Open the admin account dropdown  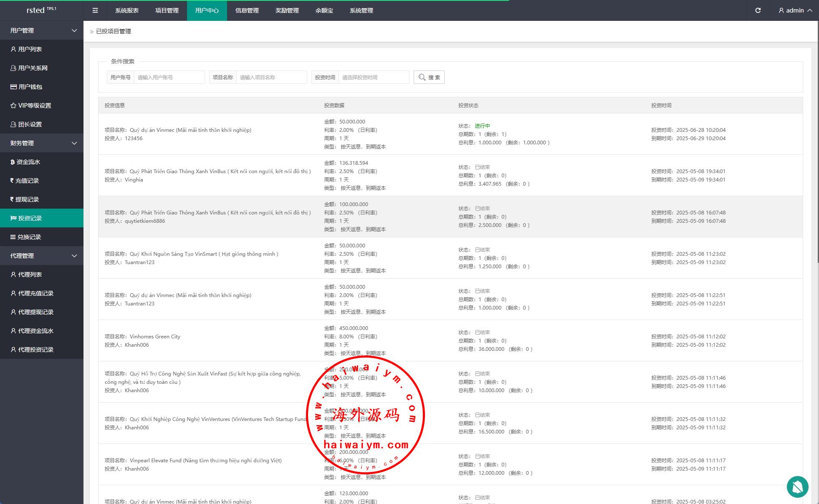[795, 10]
